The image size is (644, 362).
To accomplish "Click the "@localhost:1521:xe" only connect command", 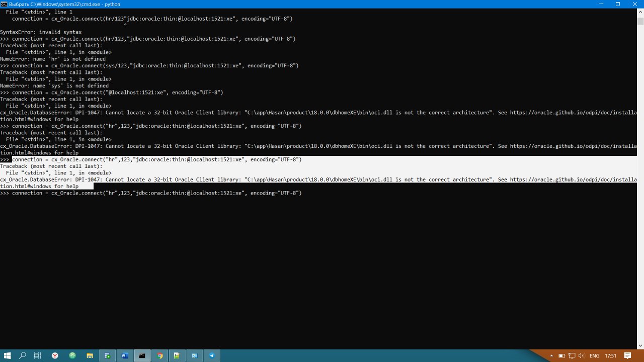I will pyautogui.click(x=112, y=93).
